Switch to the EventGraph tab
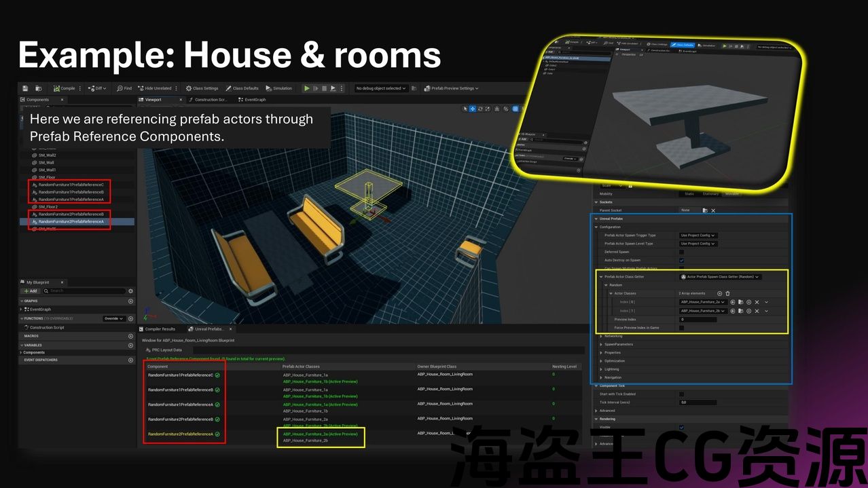 pos(255,100)
